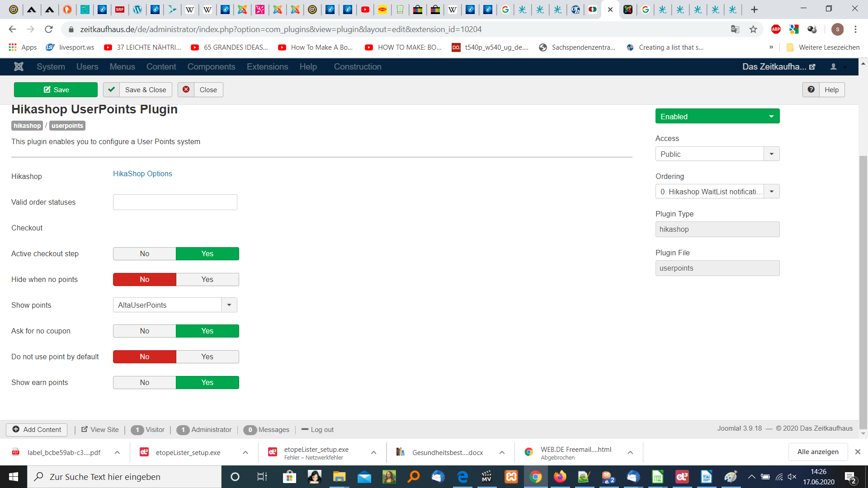
Task: Open Firefox from the Windows taskbar
Action: (560, 477)
